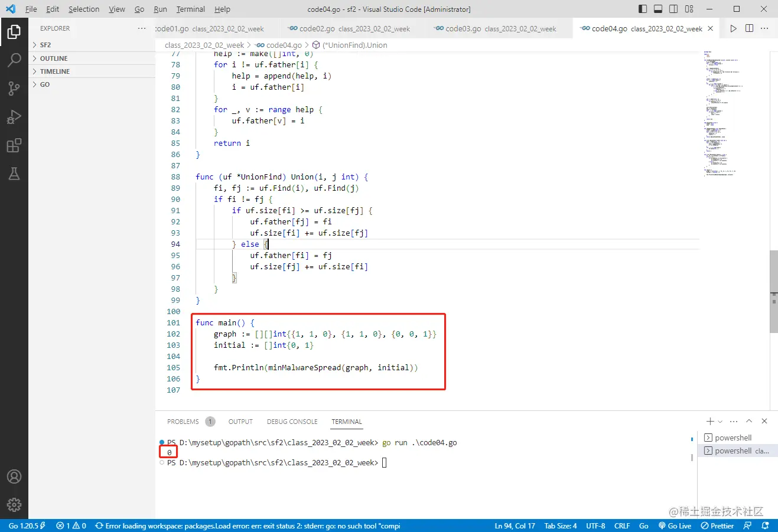The height and width of the screenshot is (532, 778).
Task: Open the Selection menu
Action: pyautogui.click(x=84, y=9)
